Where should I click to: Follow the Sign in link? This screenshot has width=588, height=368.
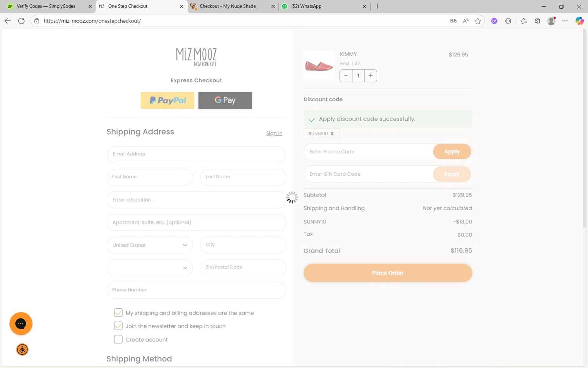[x=274, y=133]
